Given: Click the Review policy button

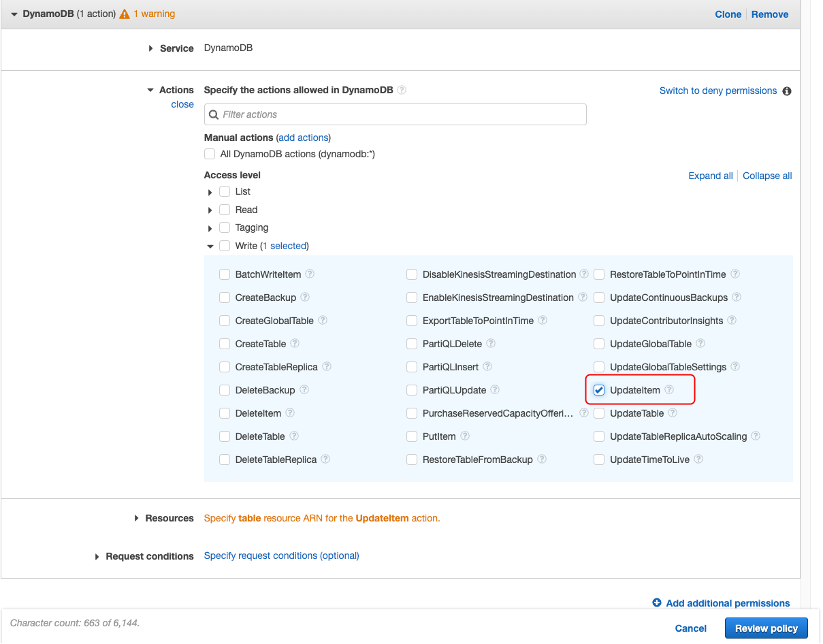Looking at the screenshot, I should [x=766, y=628].
